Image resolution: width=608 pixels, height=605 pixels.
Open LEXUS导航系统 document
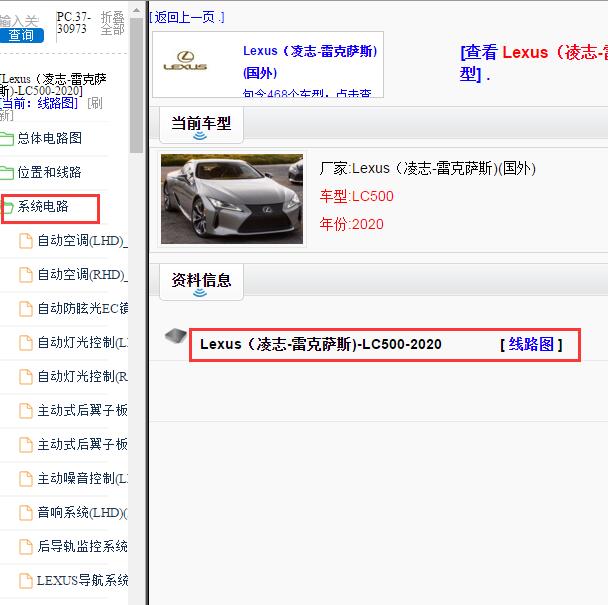[x=83, y=581]
